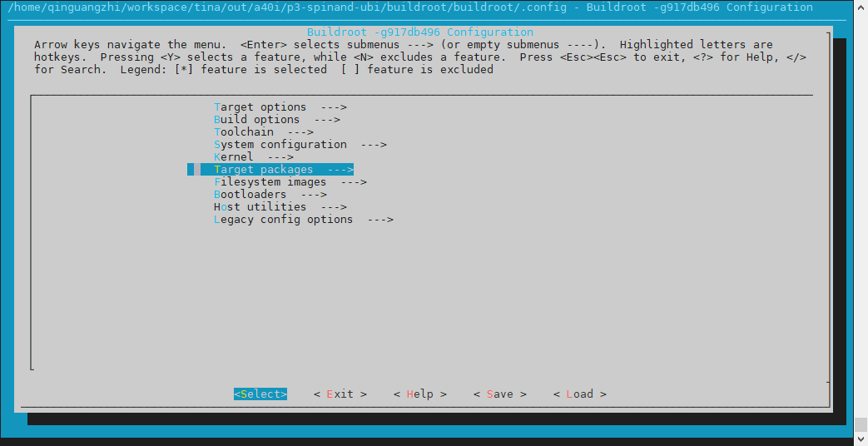Image resolution: width=868 pixels, height=446 pixels.
Task: Click the <Select> button
Action: point(260,394)
